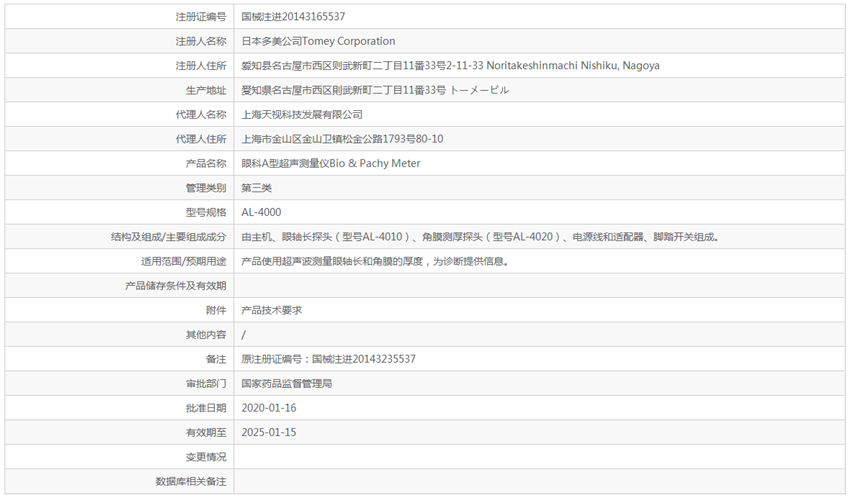This screenshot has width=850, height=497.
Task: Click the 变更情况 label
Action: click(x=206, y=457)
